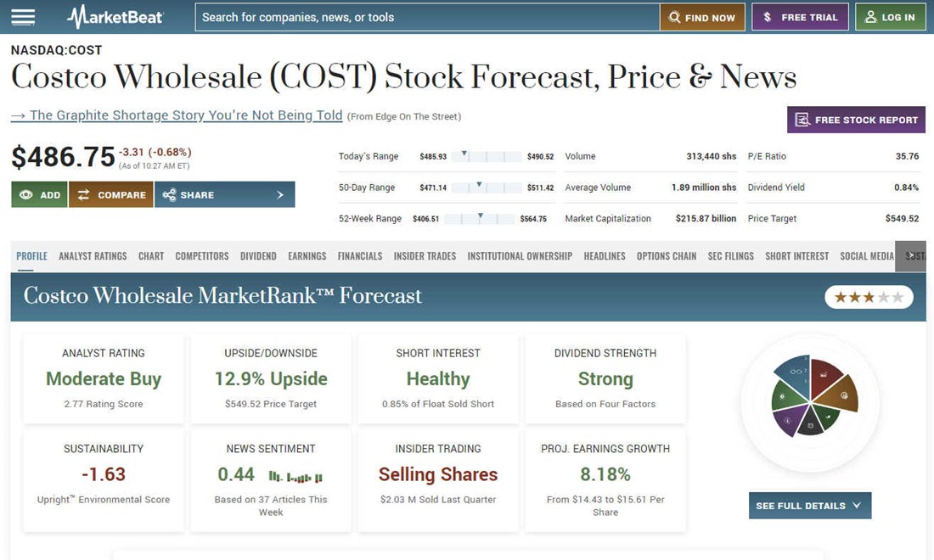Click the 52-Week Range slider bar
This screenshot has height=560, width=934.
[x=481, y=218]
